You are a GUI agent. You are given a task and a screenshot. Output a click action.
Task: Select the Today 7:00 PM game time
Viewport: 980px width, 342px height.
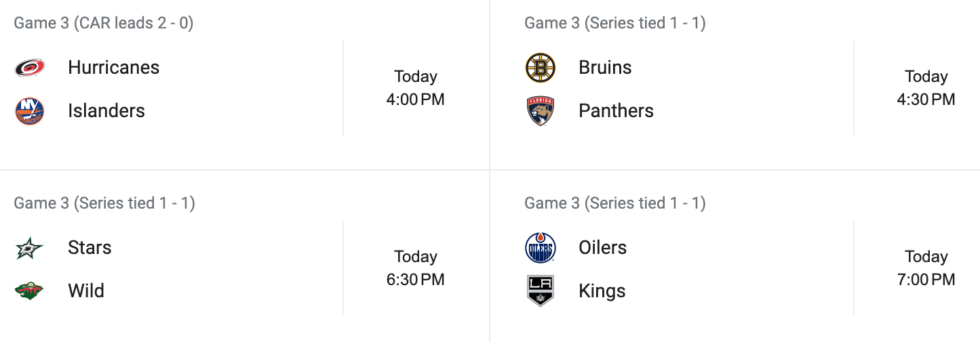tap(926, 268)
